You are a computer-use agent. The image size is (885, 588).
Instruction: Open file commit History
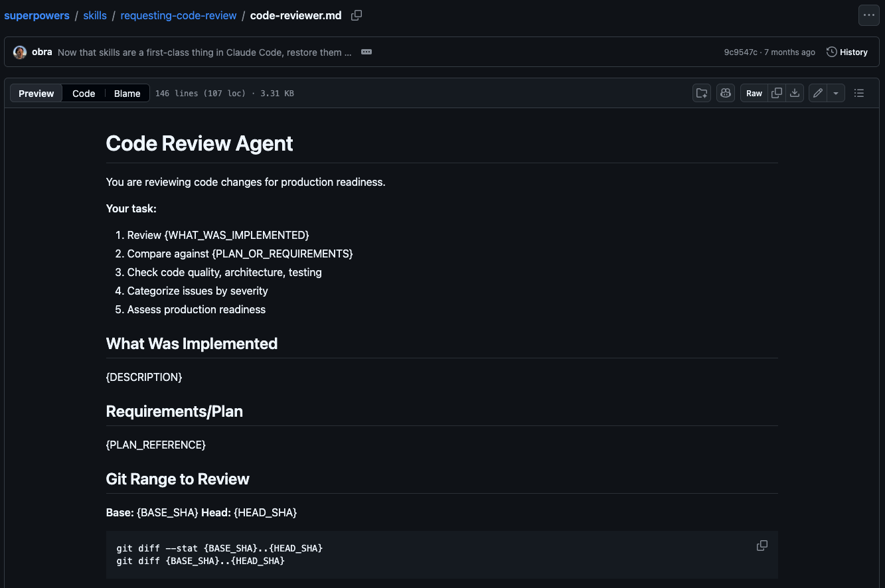(847, 52)
